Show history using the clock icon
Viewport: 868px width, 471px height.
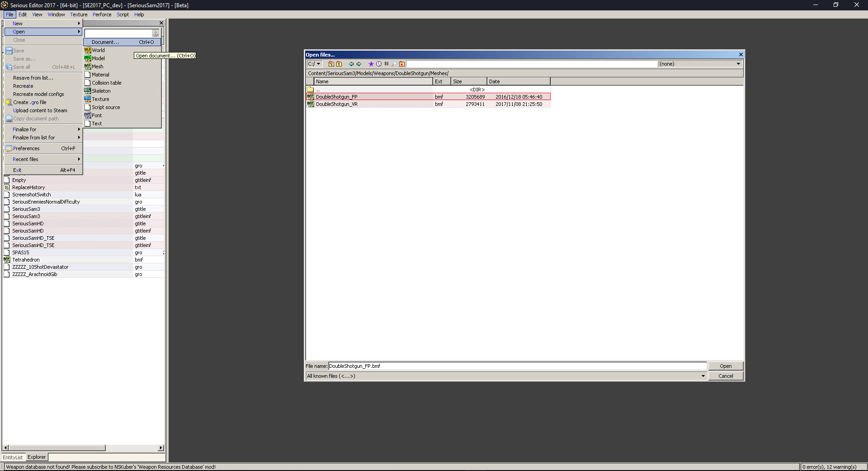tap(379, 64)
